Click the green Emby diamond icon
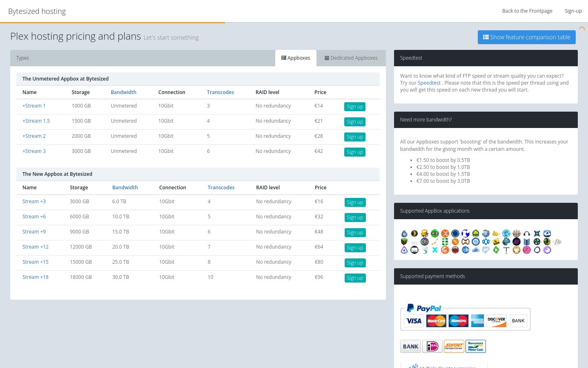This screenshot has width=588, height=368. [496, 250]
